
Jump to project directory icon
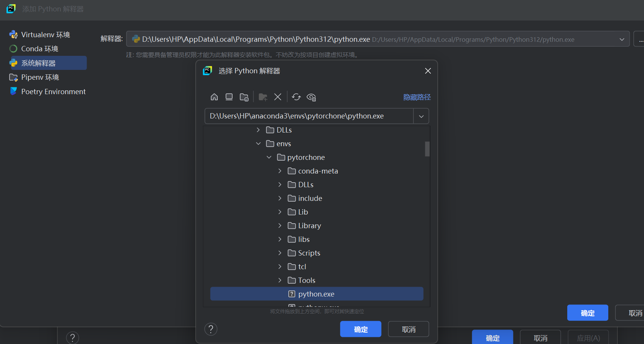[244, 97]
